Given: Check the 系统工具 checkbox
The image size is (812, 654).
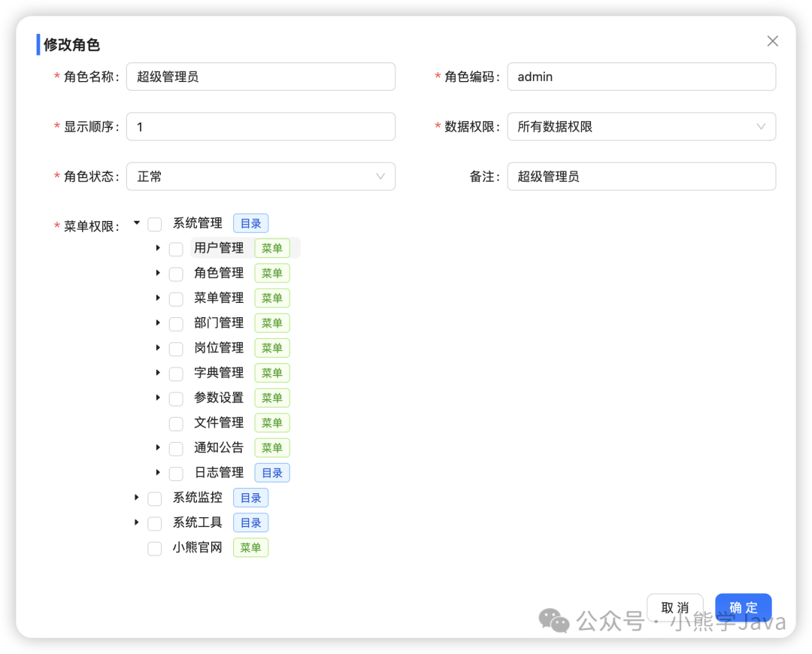Looking at the screenshot, I should click(154, 523).
